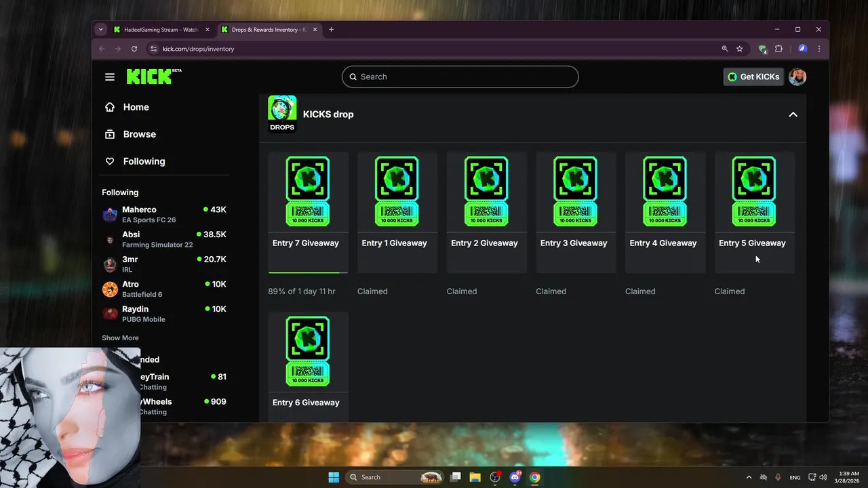Open the Entry 2 Giveaway reward card

pyautogui.click(x=487, y=212)
